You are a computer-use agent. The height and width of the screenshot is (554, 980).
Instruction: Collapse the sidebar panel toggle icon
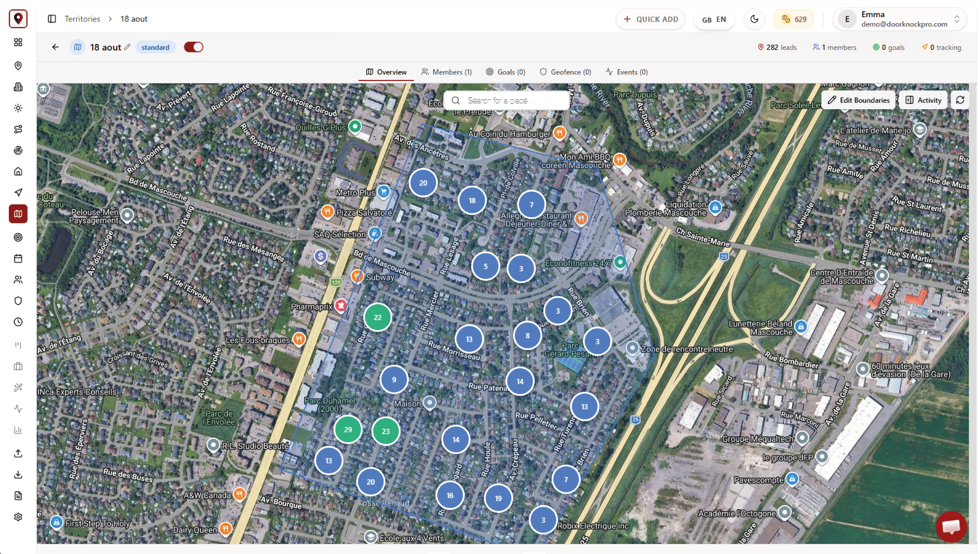point(52,19)
